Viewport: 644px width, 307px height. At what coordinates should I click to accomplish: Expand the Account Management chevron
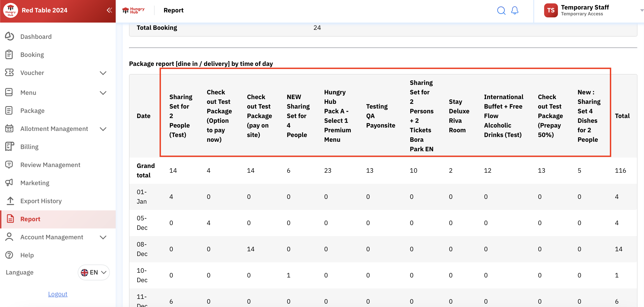[103, 237]
